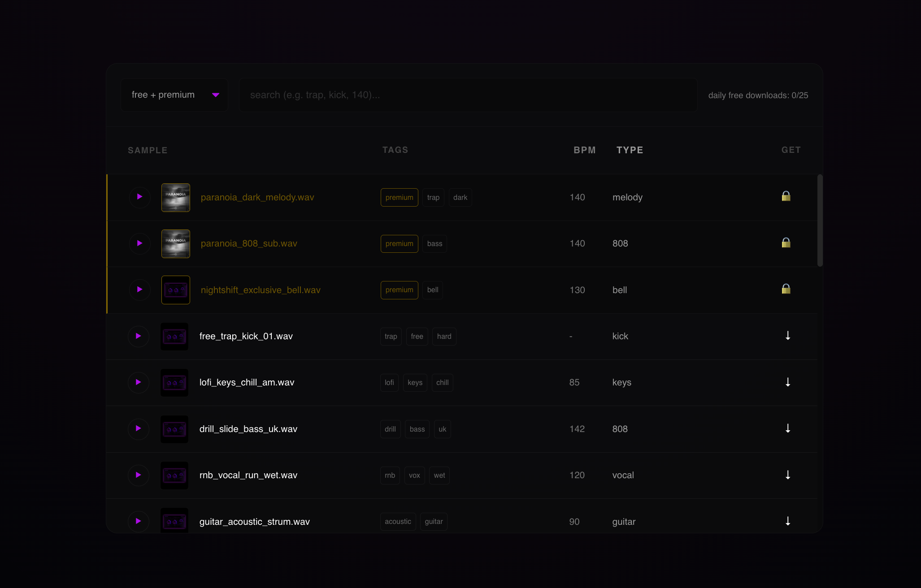Toggle the lofi tag on lofi_keys_chill_am.wav
Image resolution: width=921 pixels, height=588 pixels.
(389, 382)
